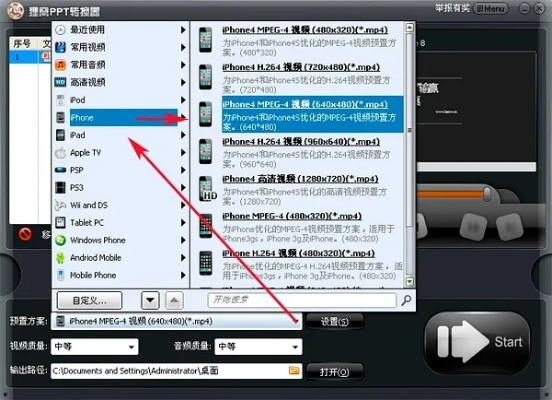The width and height of the screenshot is (552, 400).
Task: Click the clock icon beside 最近使用
Action: pyautogui.click(x=61, y=30)
